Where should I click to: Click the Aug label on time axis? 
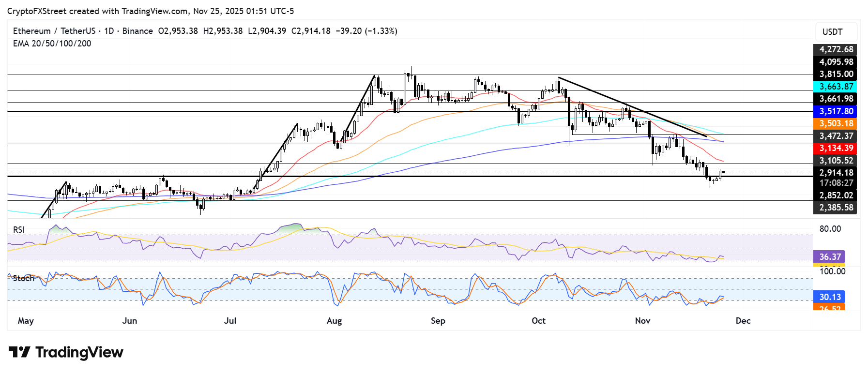[x=334, y=321]
